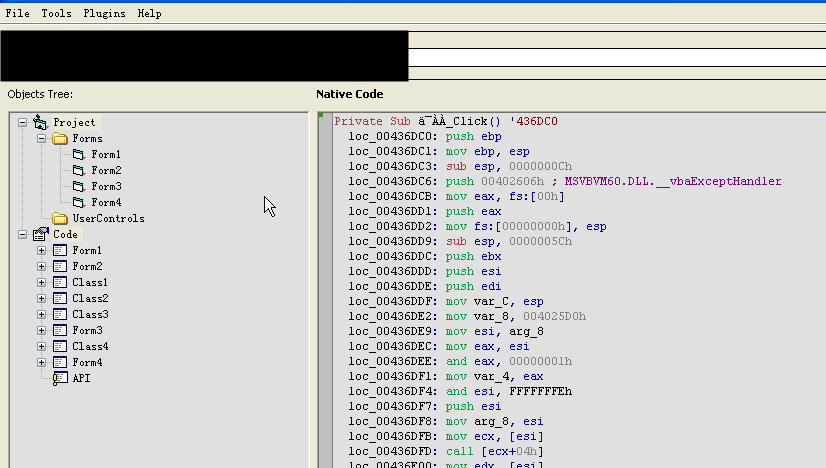The width and height of the screenshot is (826, 468).
Task: Collapse the Project tree node
Action: click(22, 122)
